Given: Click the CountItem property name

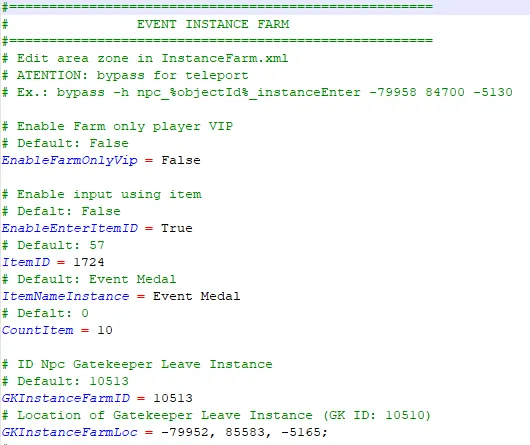Looking at the screenshot, I should pyautogui.click(x=38, y=330).
